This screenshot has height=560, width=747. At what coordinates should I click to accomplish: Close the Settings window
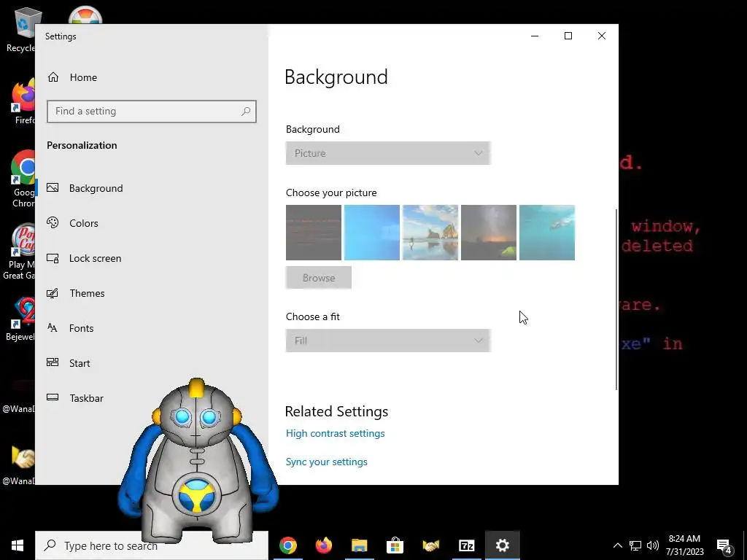[602, 36]
